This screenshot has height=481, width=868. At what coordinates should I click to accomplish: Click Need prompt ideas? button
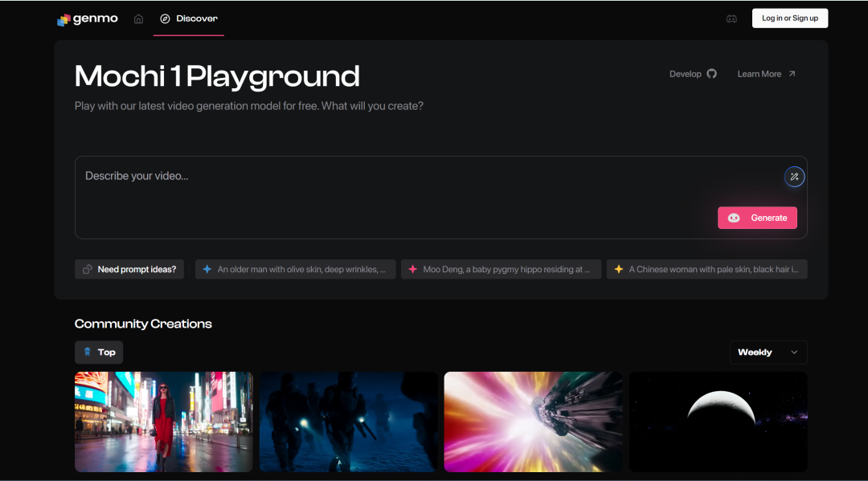coord(129,269)
